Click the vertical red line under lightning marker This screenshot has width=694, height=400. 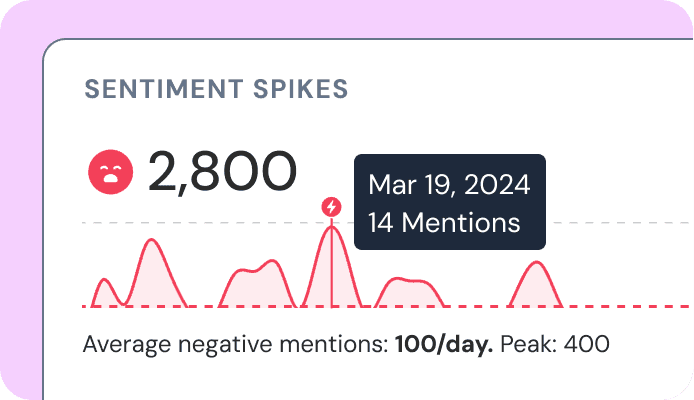click(x=332, y=265)
